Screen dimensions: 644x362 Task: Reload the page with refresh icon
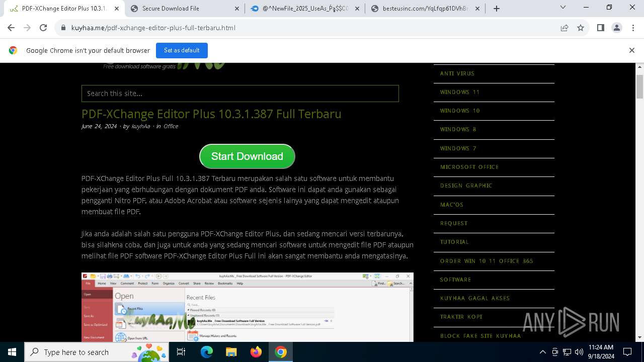tap(43, 28)
